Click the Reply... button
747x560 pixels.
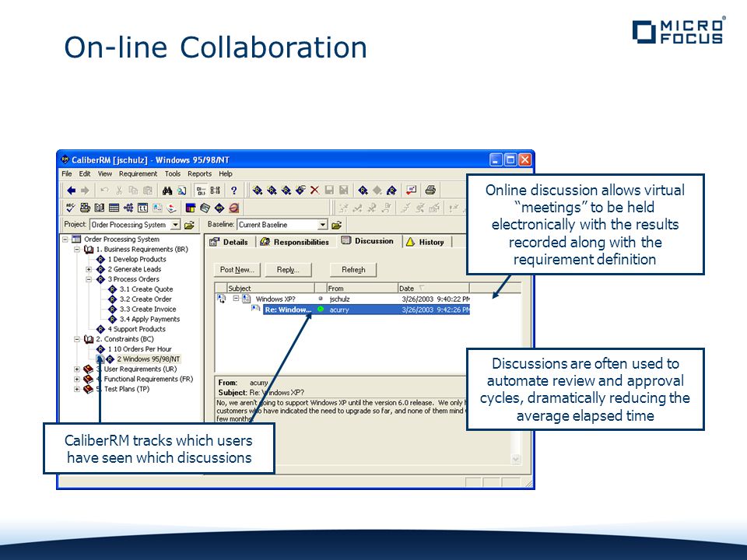point(288,270)
